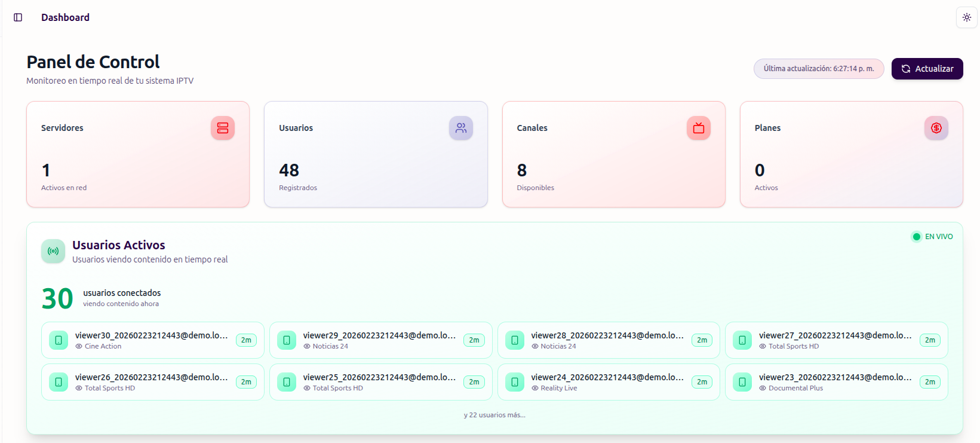980x443 pixels.
Task: Click the Usuarios Activos heading
Action: click(x=119, y=245)
